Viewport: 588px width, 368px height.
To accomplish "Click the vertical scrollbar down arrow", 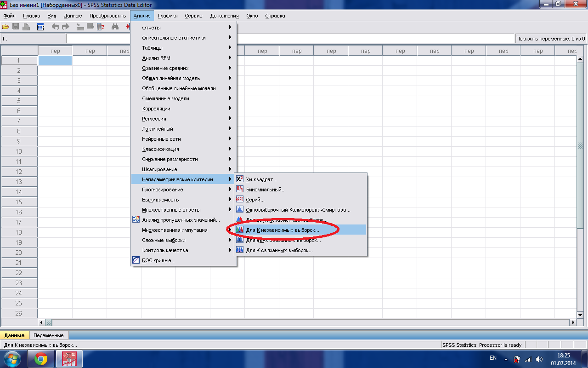I will pyautogui.click(x=580, y=315).
